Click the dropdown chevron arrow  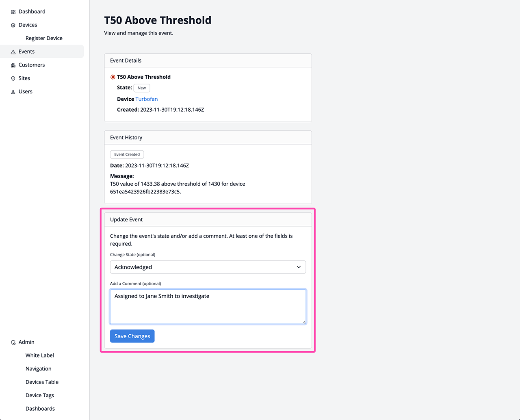299,267
